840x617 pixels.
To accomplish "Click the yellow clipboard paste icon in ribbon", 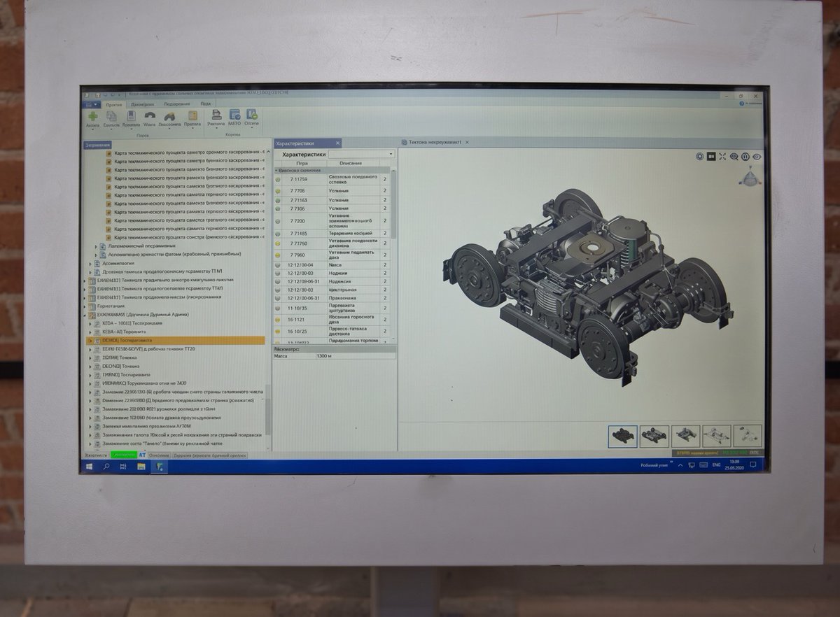I will click(192, 116).
